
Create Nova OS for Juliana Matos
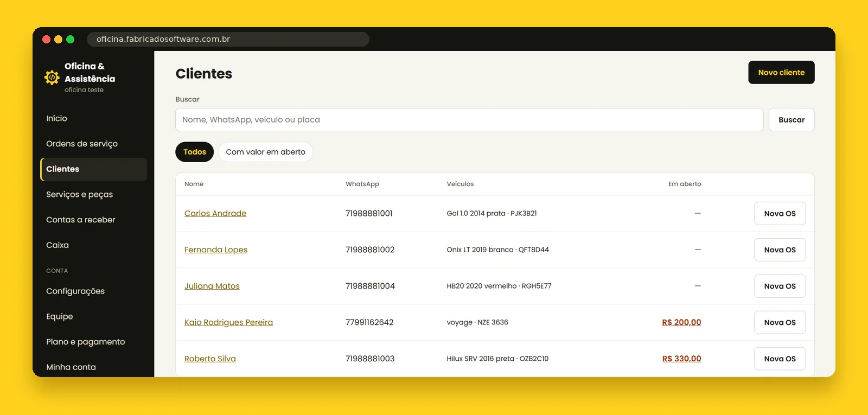tap(780, 286)
